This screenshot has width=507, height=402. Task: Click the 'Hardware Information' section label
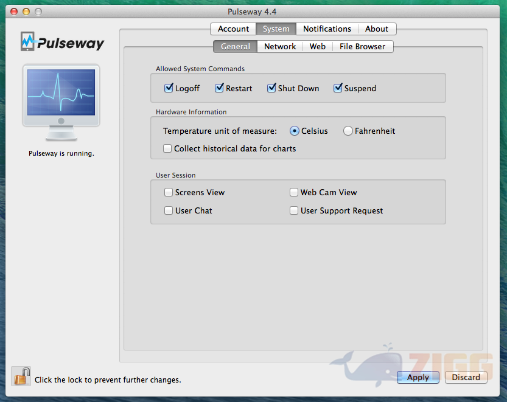point(191,112)
